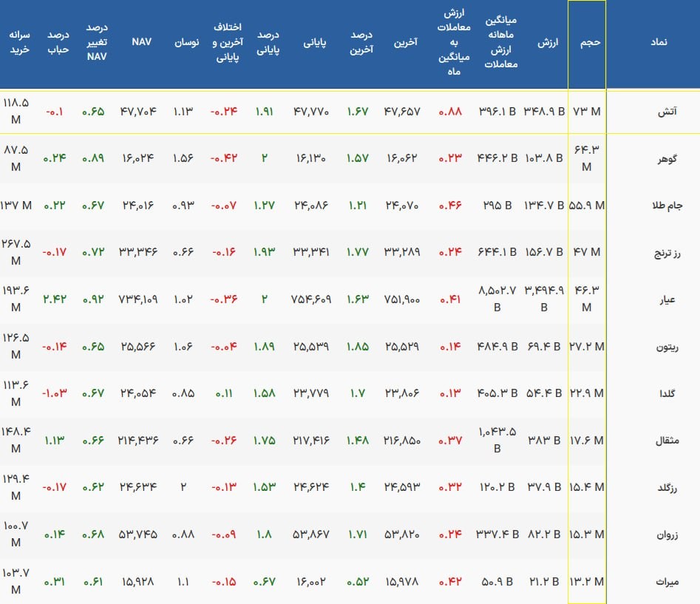Image resolution: width=700 pixels, height=604 pixels.
Task: Sort by the پایانی column header
Action: point(315,42)
